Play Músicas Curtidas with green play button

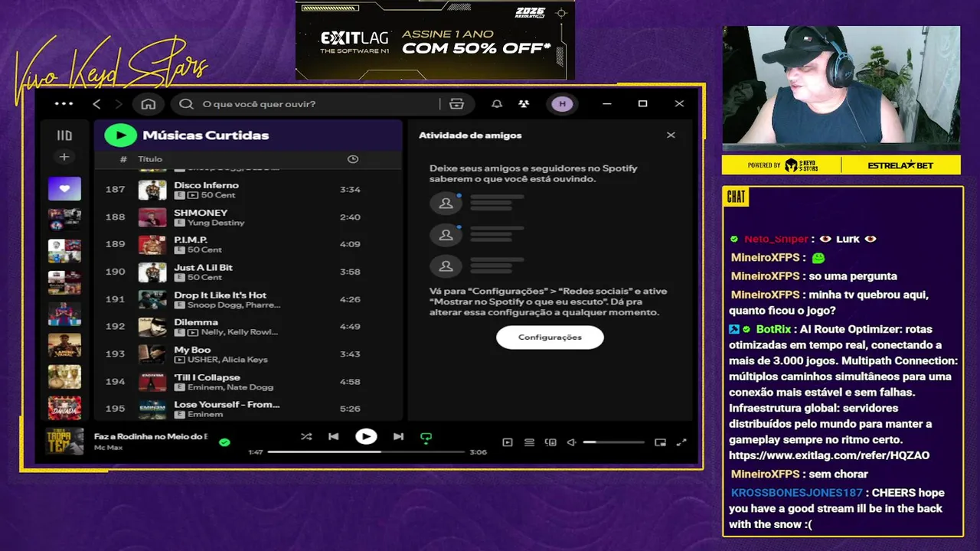(x=120, y=135)
